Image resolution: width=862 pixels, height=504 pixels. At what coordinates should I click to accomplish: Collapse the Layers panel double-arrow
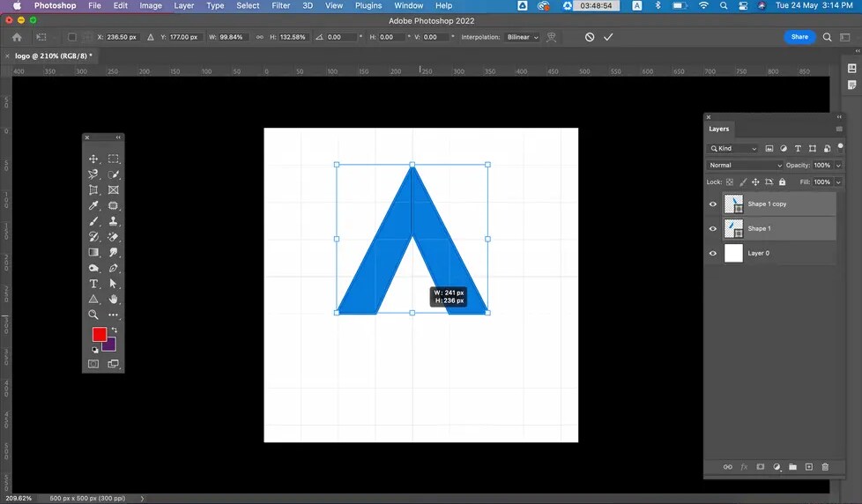pyautogui.click(x=839, y=117)
